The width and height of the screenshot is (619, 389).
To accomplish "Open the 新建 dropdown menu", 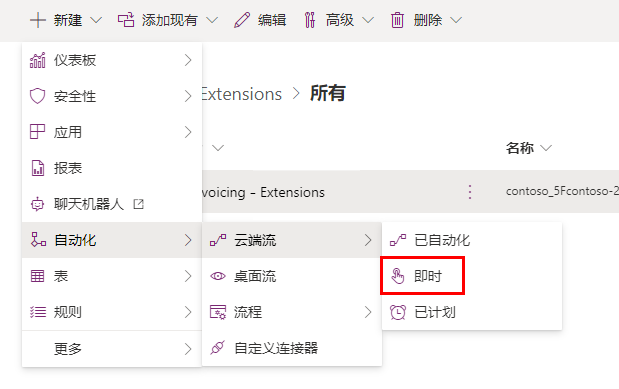I will click(x=66, y=20).
